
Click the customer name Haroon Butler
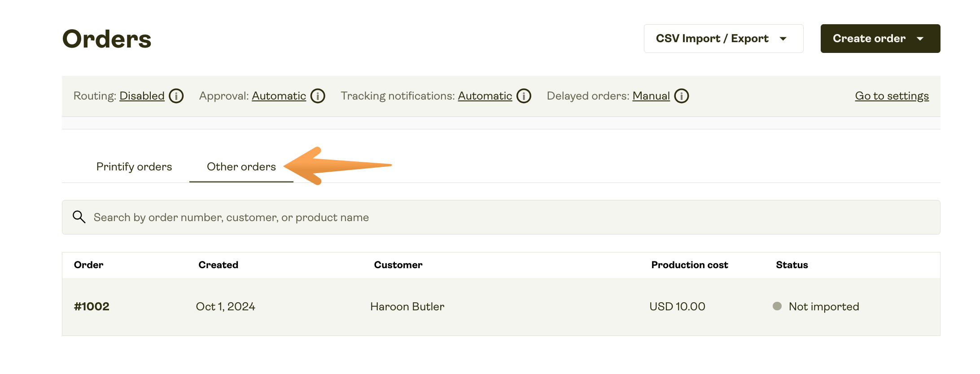point(407,307)
